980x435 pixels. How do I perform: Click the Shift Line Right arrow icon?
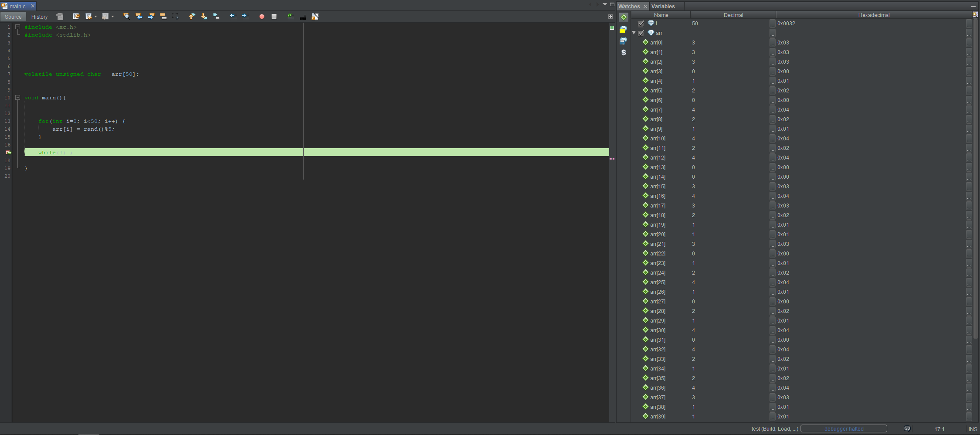click(245, 17)
